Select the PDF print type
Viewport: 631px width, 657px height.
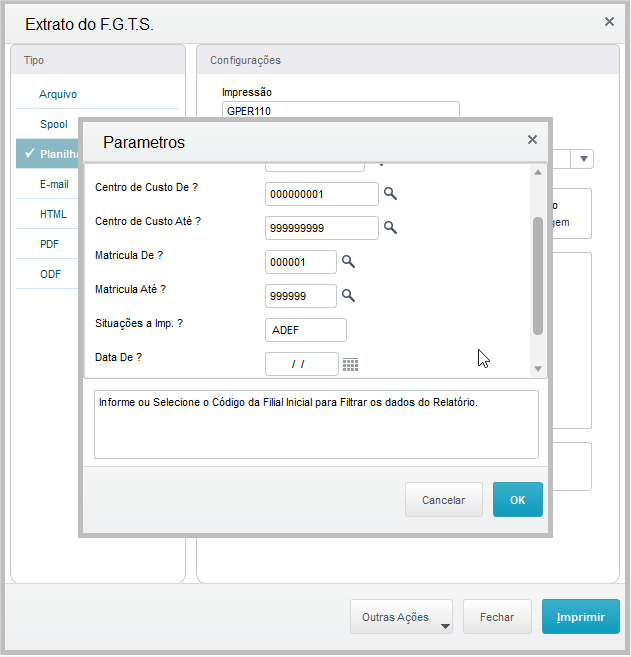coord(49,244)
